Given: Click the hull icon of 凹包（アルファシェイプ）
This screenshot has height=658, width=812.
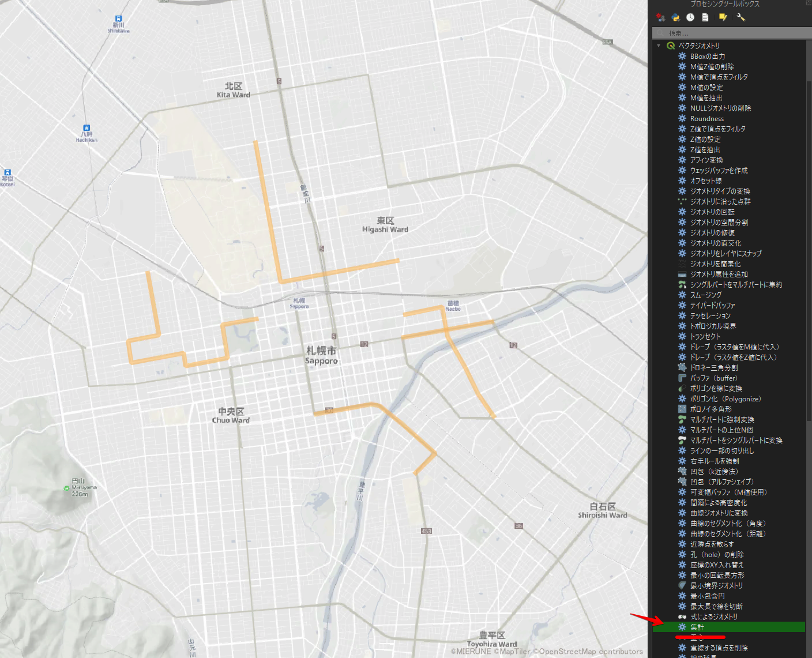Looking at the screenshot, I should (x=682, y=482).
